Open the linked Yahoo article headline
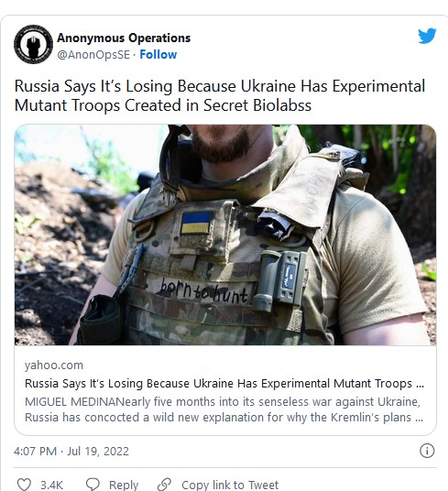The height and width of the screenshot is (491, 448). [x=224, y=383]
